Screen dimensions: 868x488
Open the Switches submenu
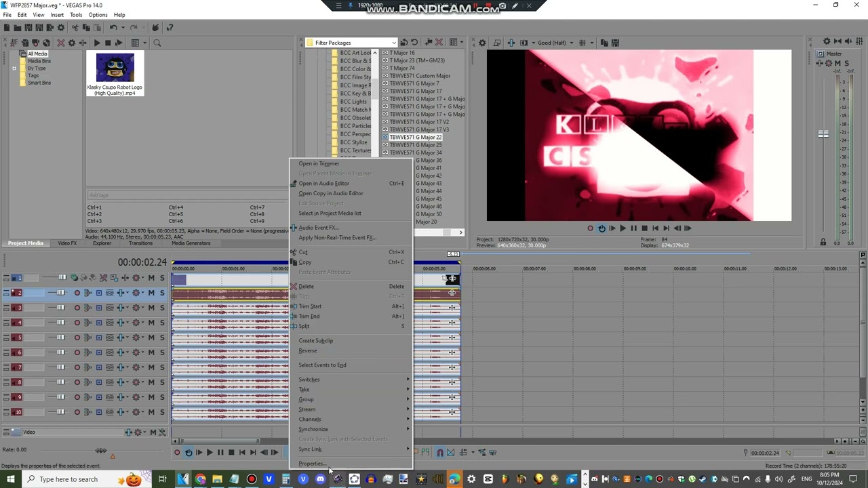point(309,380)
